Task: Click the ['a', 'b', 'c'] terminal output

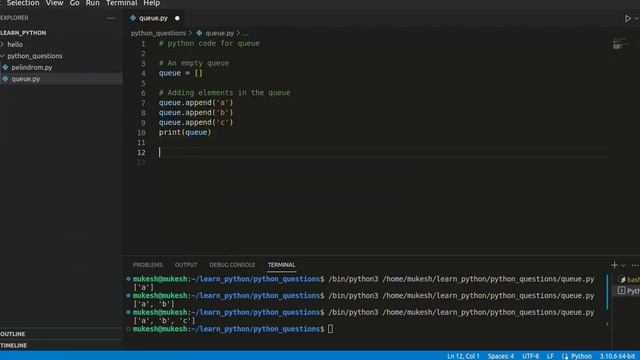Action: coord(164,321)
